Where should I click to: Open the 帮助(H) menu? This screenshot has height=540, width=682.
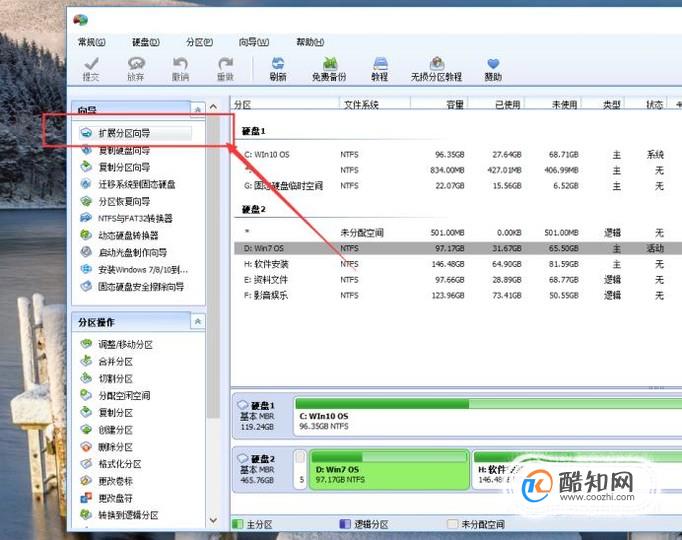click(310, 42)
